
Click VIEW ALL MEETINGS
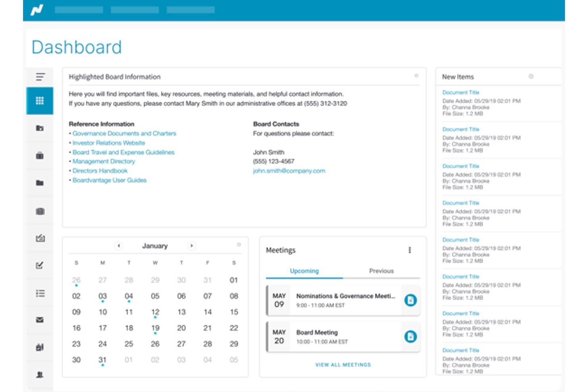[x=343, y=365]
